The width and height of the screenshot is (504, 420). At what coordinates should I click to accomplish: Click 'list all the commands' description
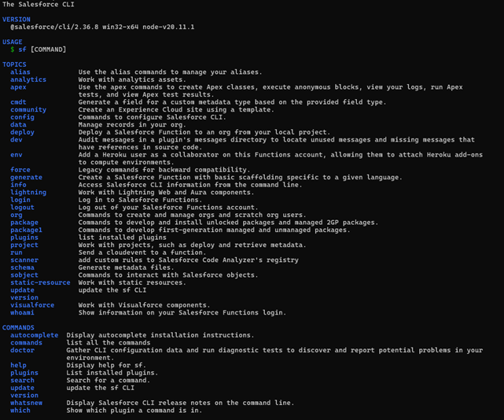pos(109,343)
